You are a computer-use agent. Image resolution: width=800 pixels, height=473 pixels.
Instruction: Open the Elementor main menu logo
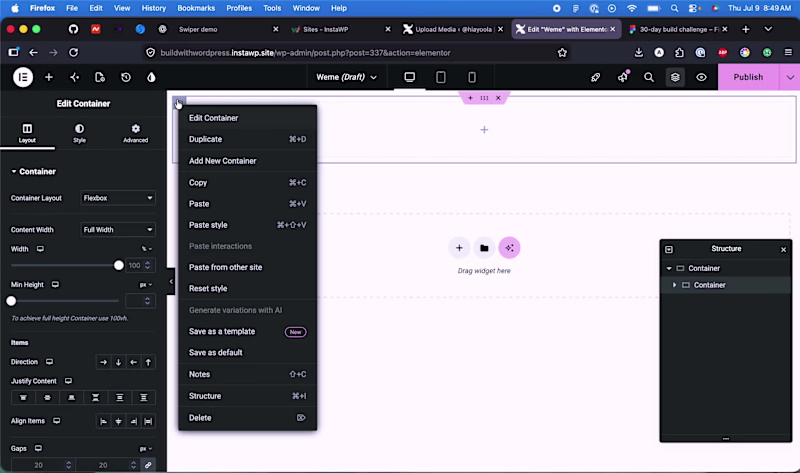coord(23,77)
